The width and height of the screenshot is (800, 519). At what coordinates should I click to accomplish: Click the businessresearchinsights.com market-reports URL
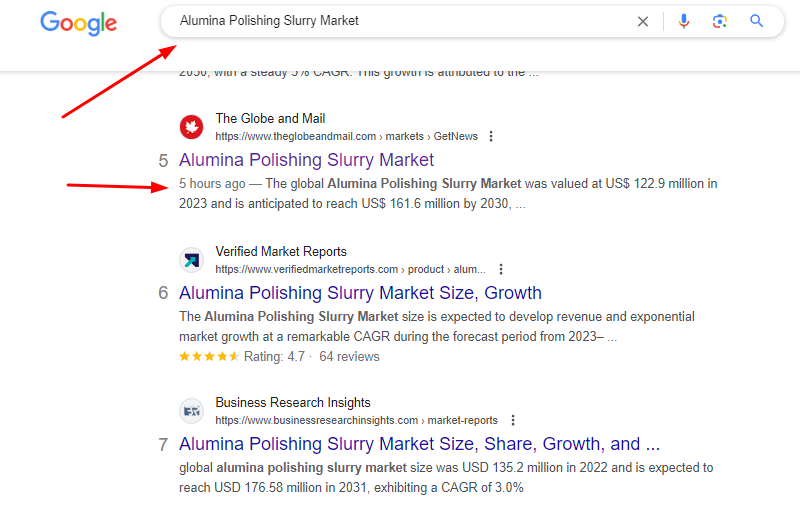[356, 420]
